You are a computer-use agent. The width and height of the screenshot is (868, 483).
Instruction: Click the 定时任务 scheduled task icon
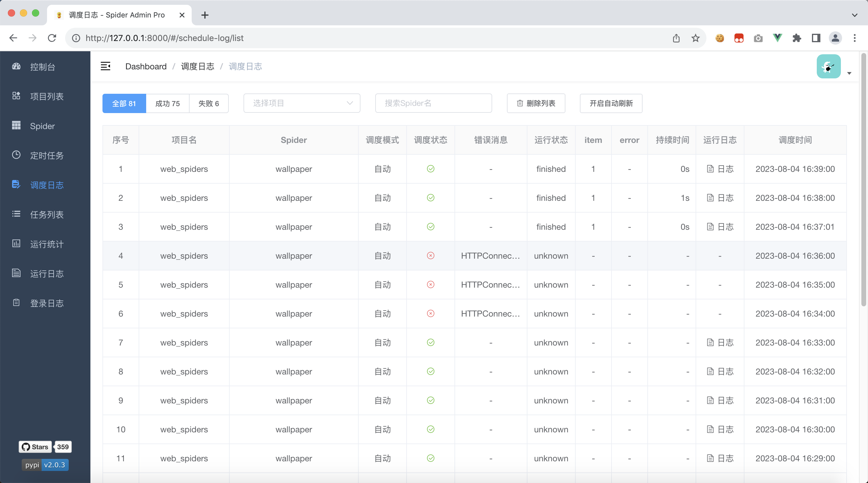[16, 155]
